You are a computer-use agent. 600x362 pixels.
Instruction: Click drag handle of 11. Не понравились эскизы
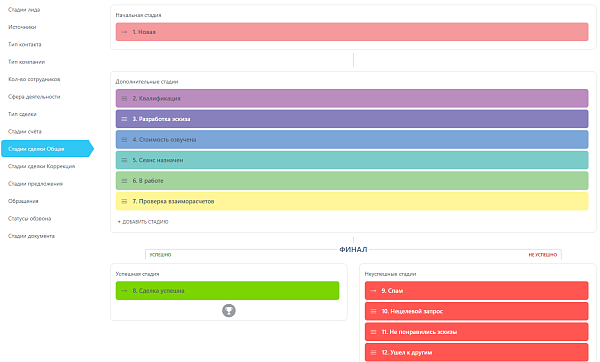(x=373, y=332)
